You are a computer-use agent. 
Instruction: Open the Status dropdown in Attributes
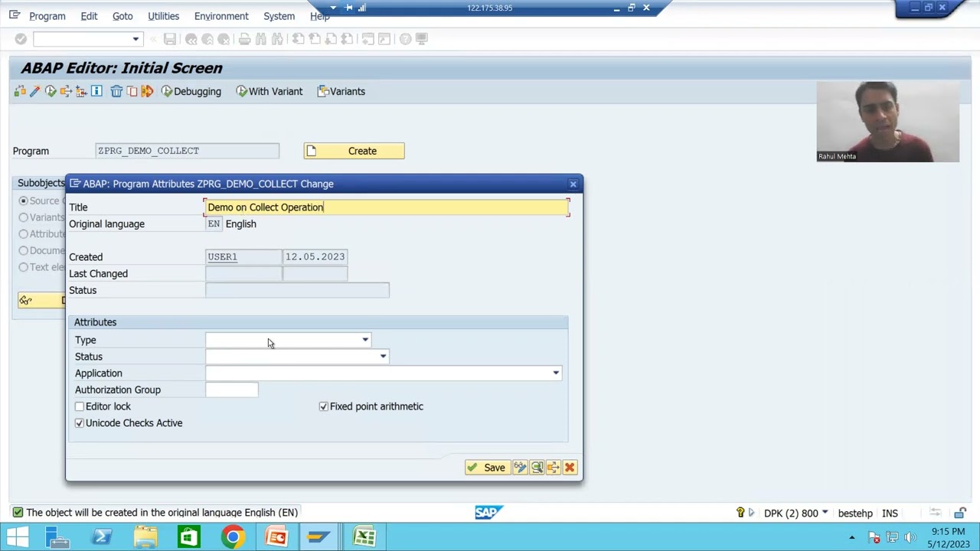(x=383, y=357)
